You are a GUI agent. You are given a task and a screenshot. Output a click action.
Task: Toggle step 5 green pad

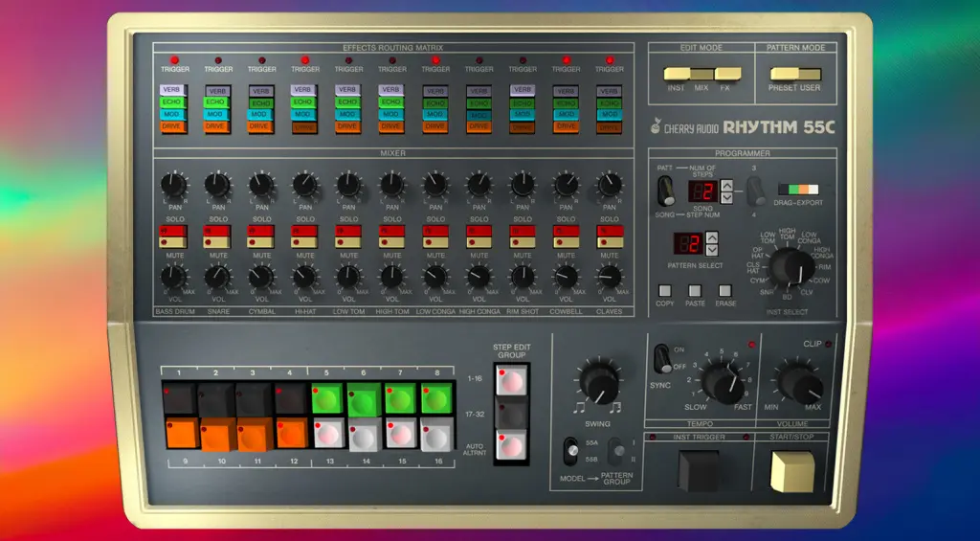click(326, 398)
